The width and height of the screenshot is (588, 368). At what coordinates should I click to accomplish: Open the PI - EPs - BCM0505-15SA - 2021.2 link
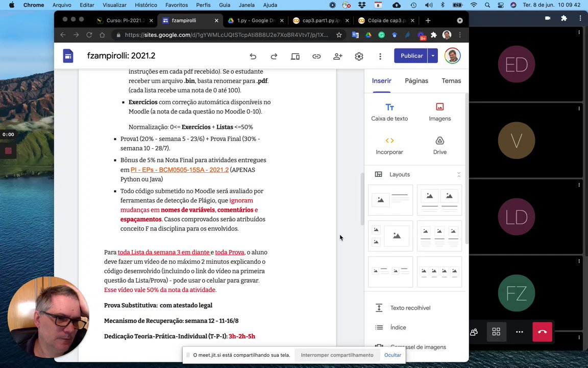[x=180, y=170]
